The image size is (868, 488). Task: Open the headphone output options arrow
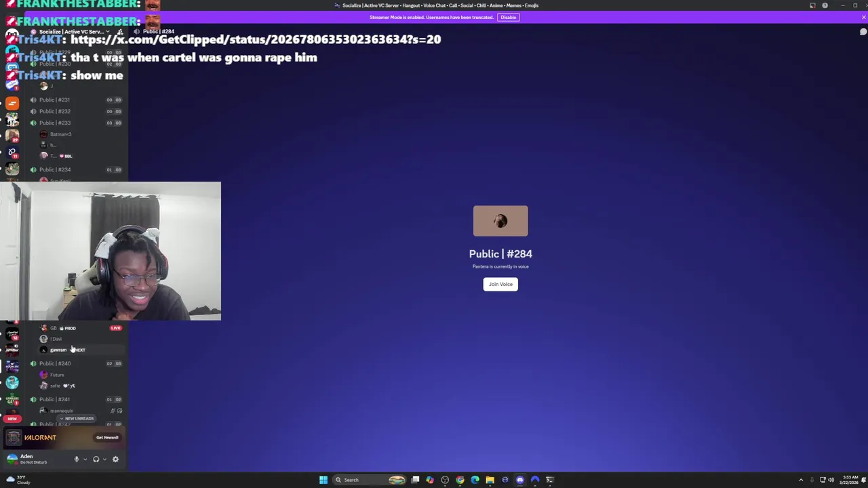(104, 460)
